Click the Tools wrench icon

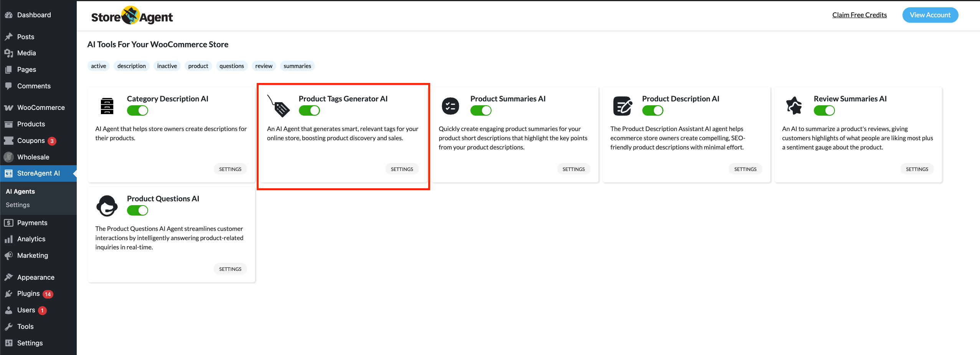pos(8,327)
